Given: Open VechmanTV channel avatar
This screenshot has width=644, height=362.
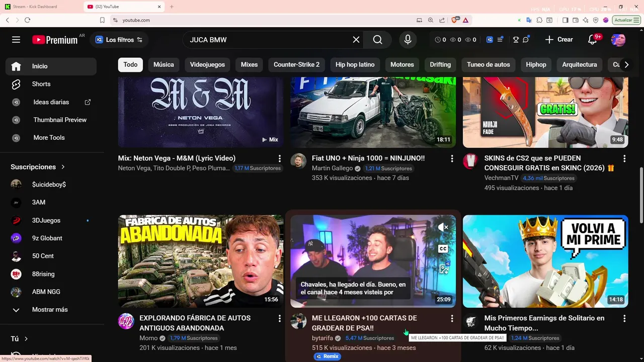Looking at the screenshot, I should point(471,161).
